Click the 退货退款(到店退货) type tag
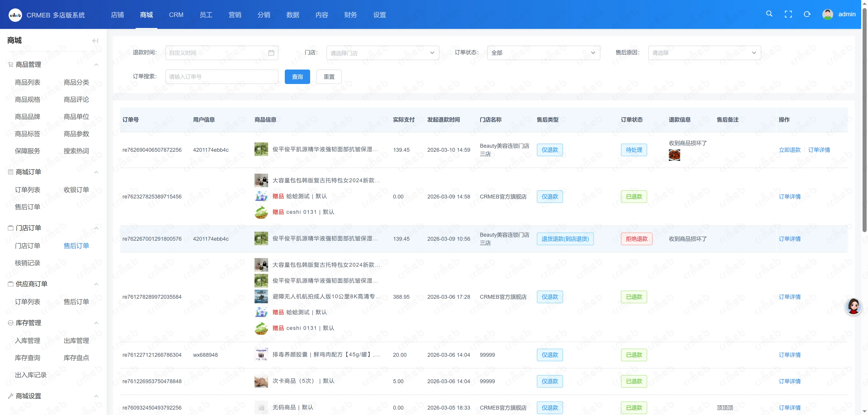 click(x=565, y=239)
